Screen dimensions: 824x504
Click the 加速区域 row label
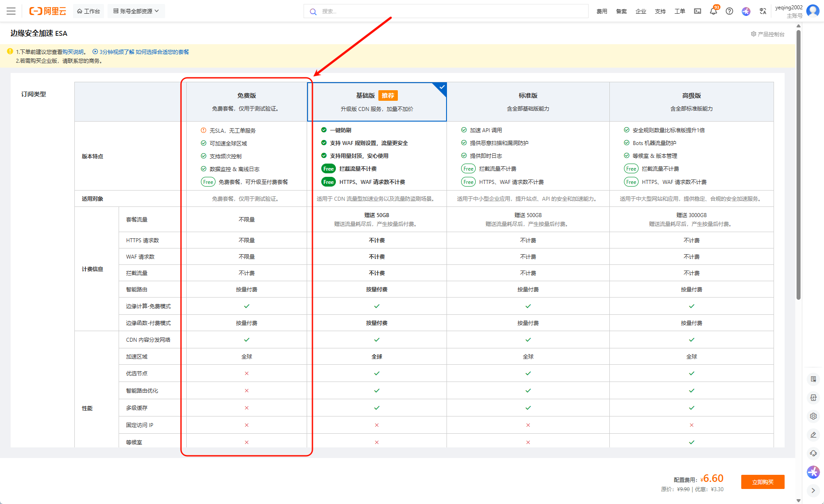[137, 357]
